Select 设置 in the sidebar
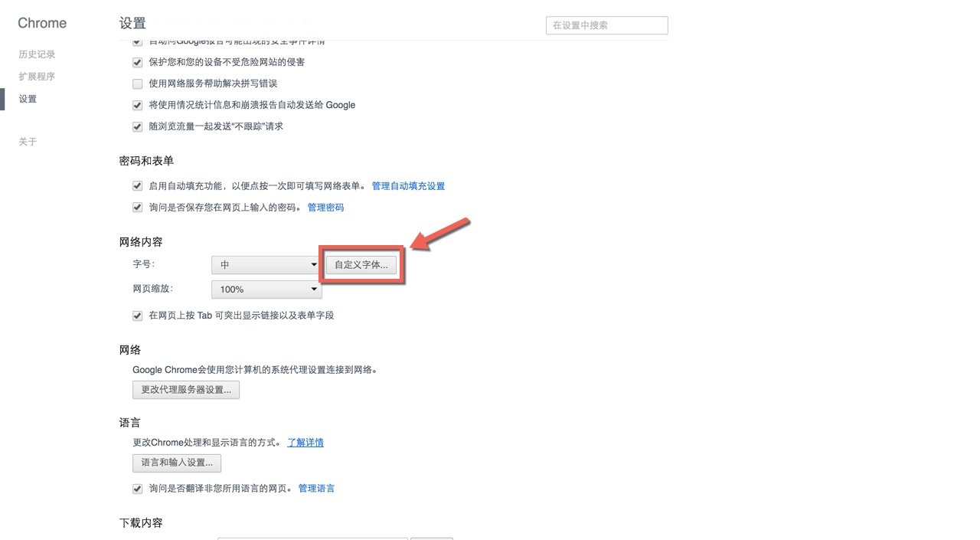980x540 pixels. pos(28,99)
